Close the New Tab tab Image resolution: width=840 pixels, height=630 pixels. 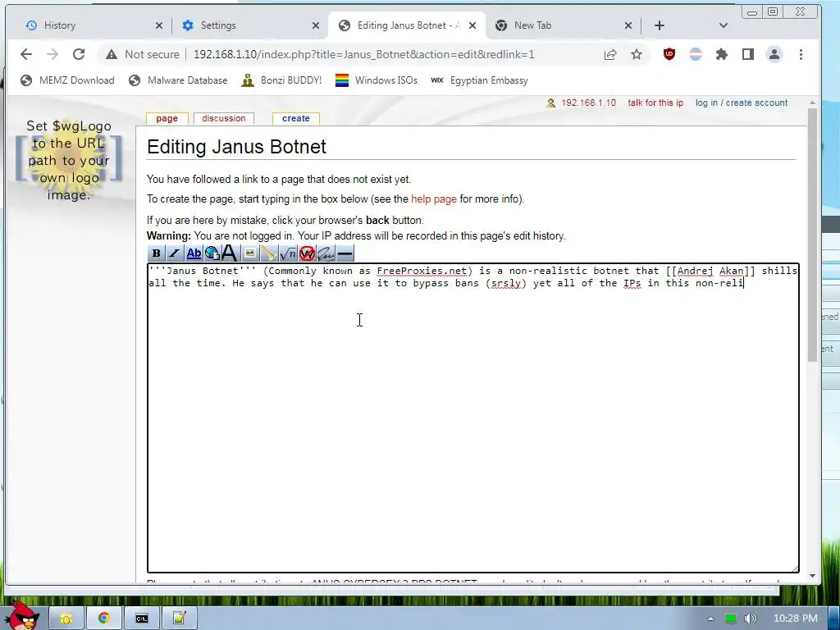[628, 25]
